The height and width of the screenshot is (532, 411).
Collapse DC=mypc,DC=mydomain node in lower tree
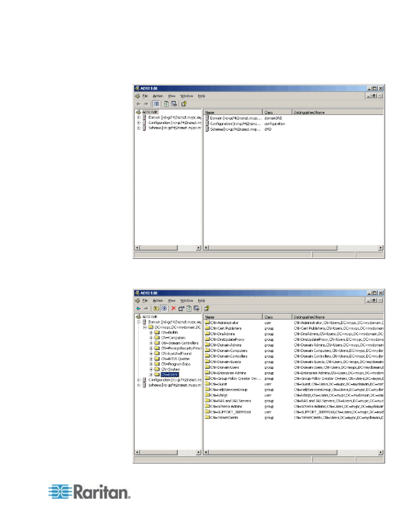(145, 327)
